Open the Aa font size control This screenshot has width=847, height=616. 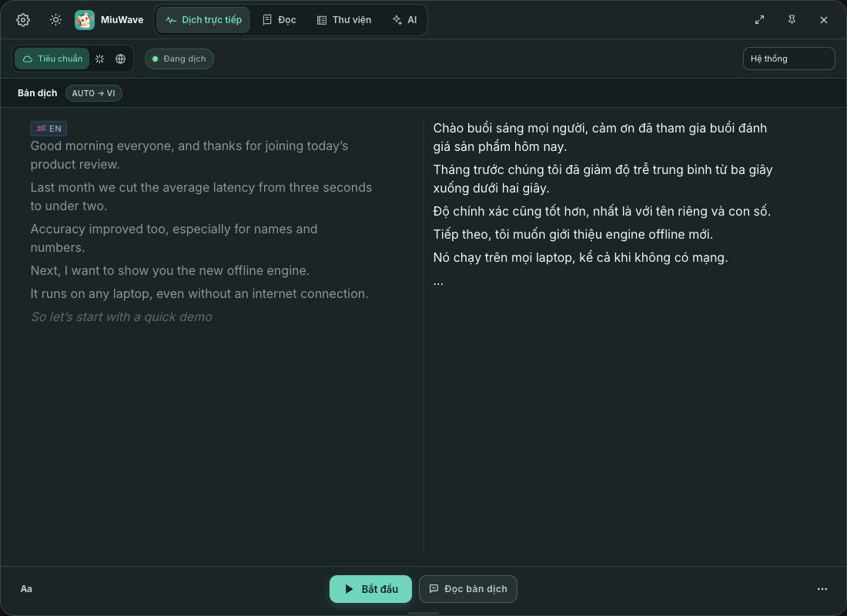click(26, 589)
